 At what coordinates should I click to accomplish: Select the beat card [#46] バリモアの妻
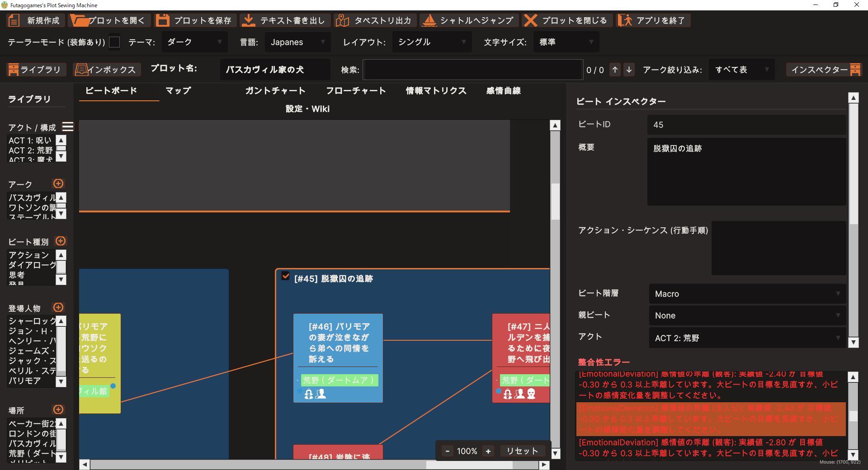click(338, 358)
